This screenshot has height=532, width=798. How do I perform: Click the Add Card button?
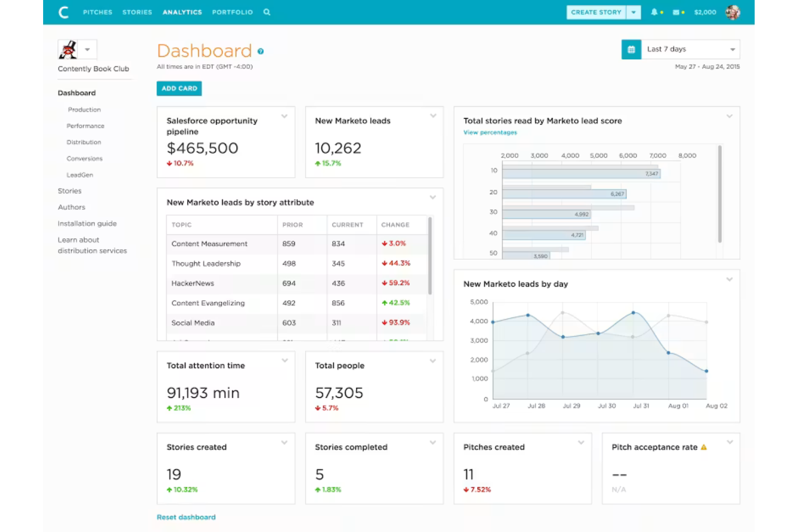(179, 88)
